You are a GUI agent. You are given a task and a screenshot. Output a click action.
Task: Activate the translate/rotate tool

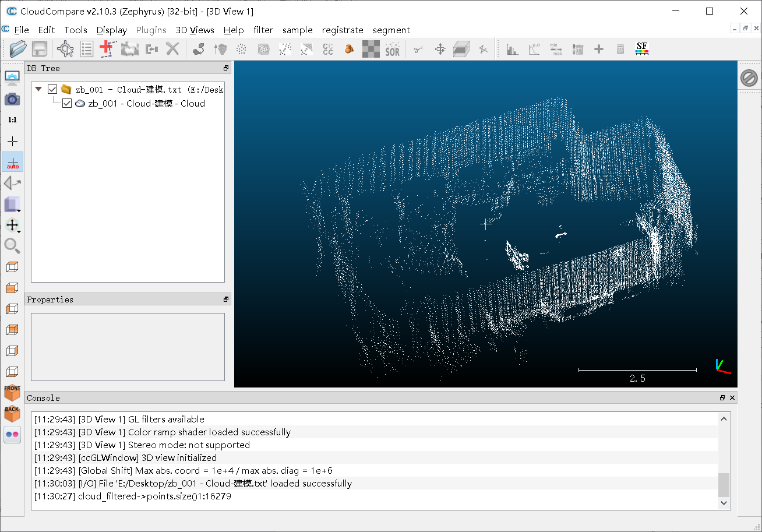[x=440, y=50]
